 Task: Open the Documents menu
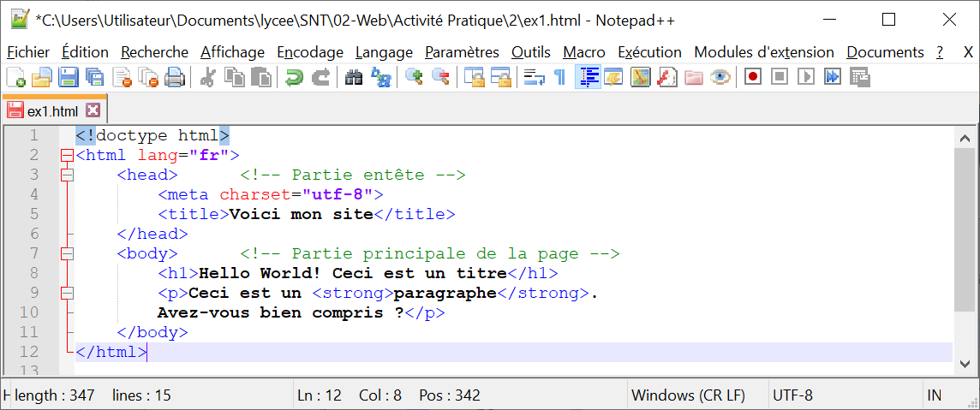pos(885,52)
